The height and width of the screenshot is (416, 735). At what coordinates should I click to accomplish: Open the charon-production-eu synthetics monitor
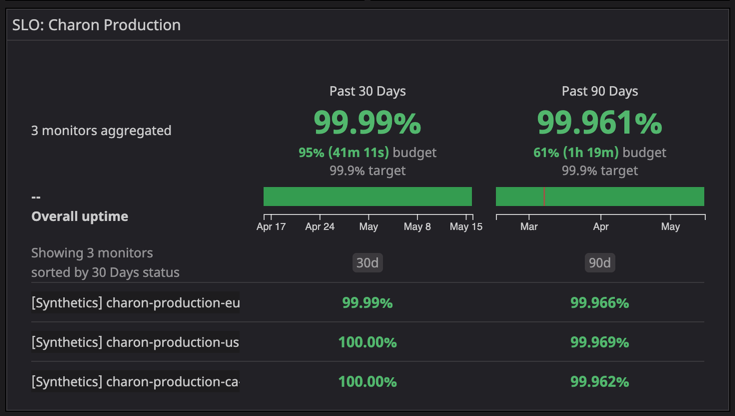tap(135, 303)
